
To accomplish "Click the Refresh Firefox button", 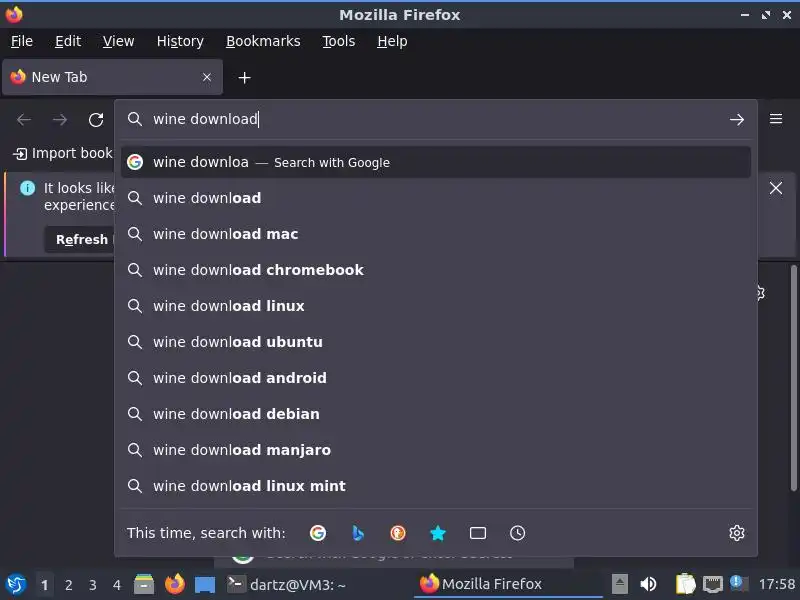I will click(81, 239).
